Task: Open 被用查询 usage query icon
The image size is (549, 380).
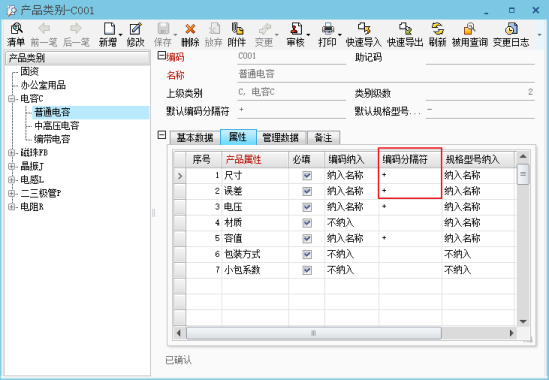Action: coord(469,29)
